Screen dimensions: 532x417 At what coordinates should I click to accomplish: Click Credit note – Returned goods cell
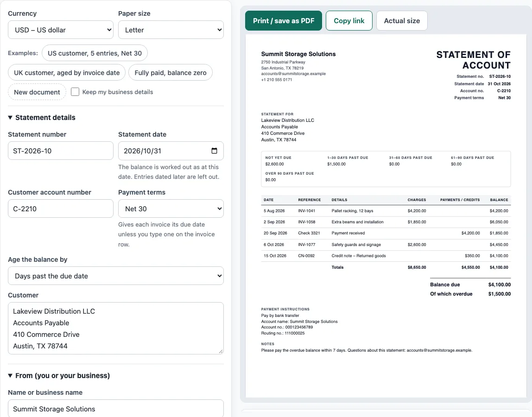[x=359, y=256]
